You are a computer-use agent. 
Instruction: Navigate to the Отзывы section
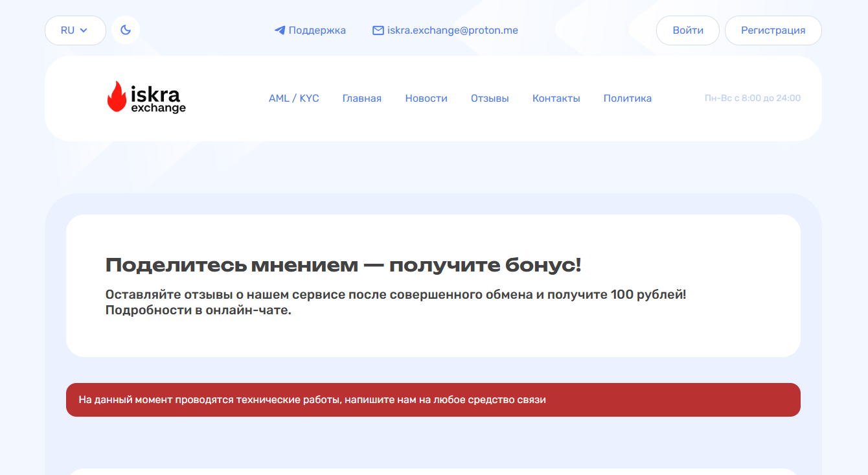490,98
